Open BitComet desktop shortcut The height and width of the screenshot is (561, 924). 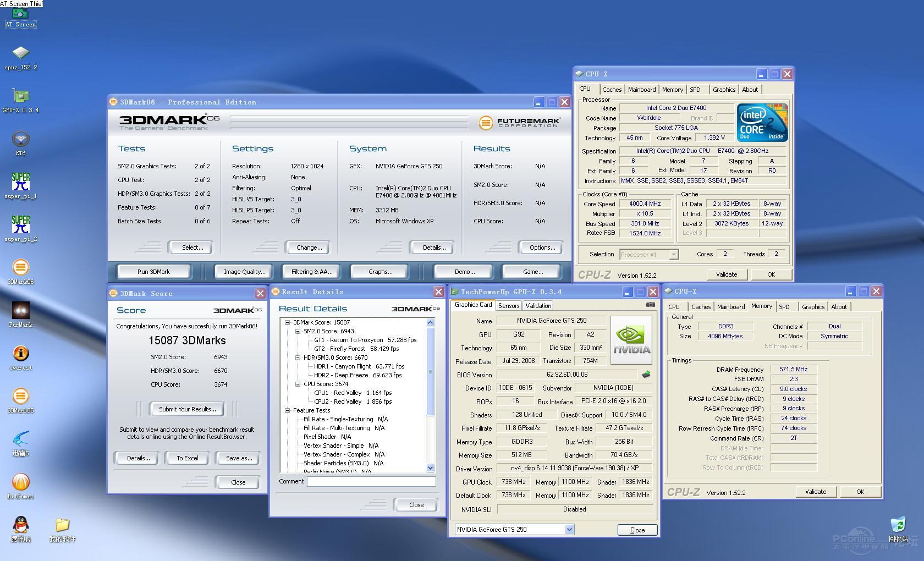point(20,486)
